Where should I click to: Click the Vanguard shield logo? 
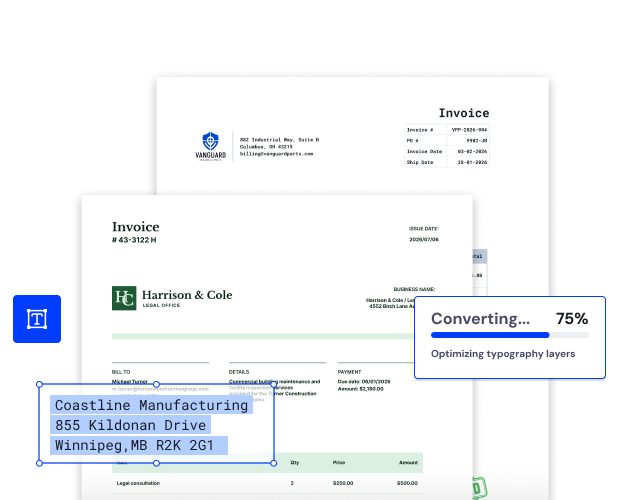(210, 141)
